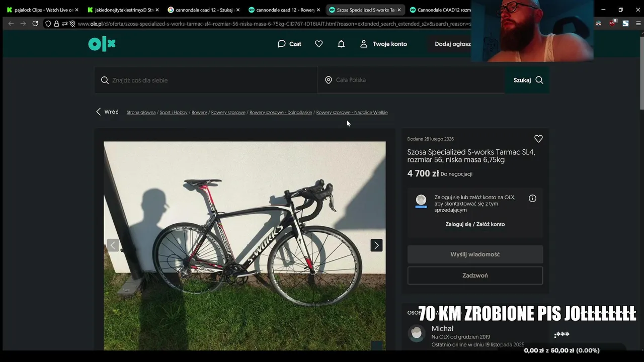The height and width of the screenshot is (362, 644).
Task: Click the info icon in the login box
Action: [x=532, y=199]
